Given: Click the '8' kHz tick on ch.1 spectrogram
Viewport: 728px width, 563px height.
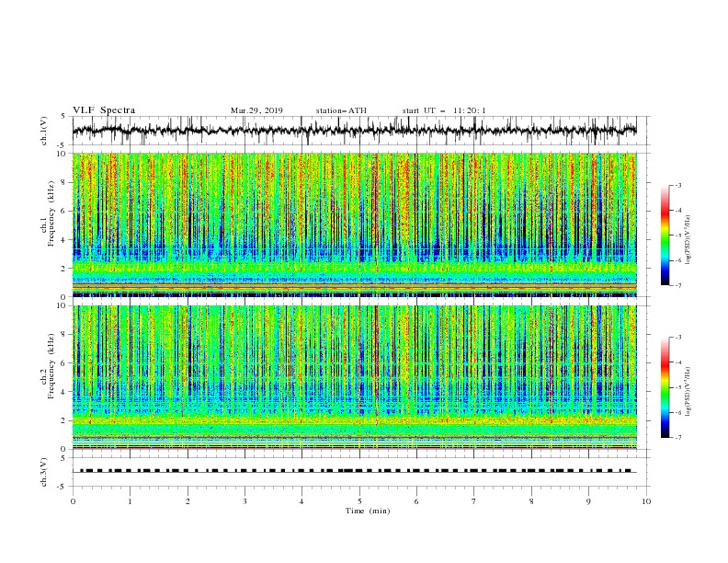Looking at the screenshot, I should point(64,182).
